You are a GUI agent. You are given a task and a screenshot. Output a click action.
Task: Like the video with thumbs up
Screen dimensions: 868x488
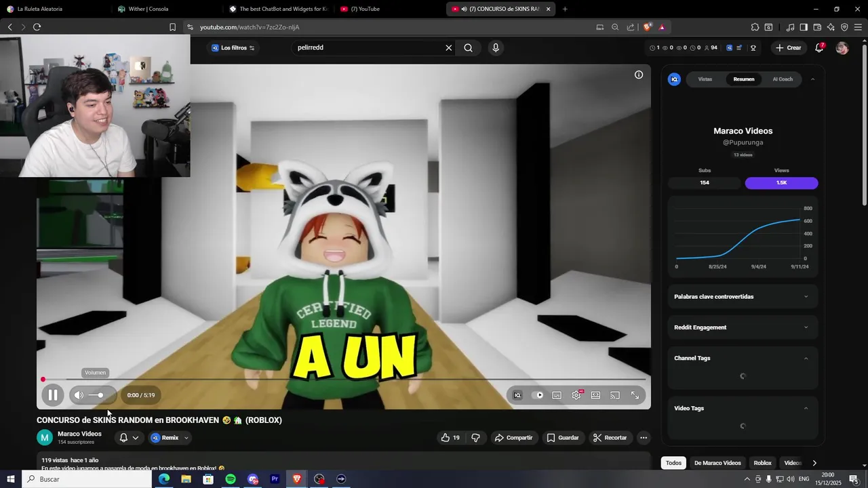pos(450,438)
